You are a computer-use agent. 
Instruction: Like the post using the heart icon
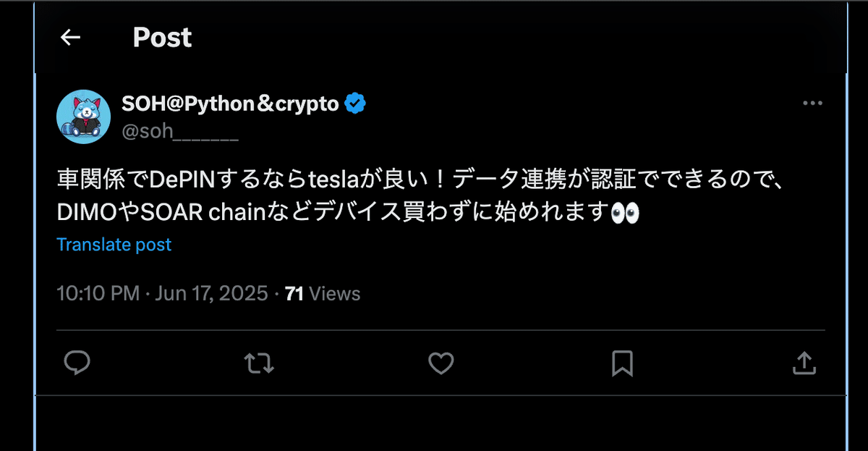tap(441, 364)
